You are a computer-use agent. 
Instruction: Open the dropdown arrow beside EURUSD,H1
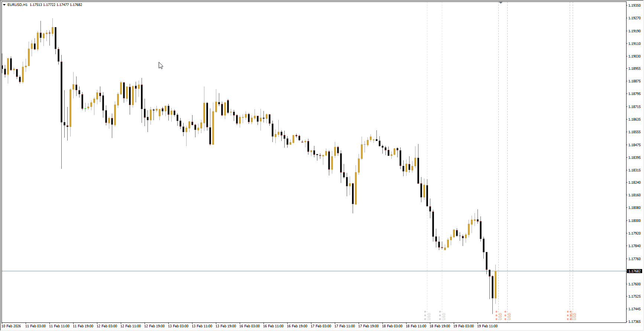[4, 5]
